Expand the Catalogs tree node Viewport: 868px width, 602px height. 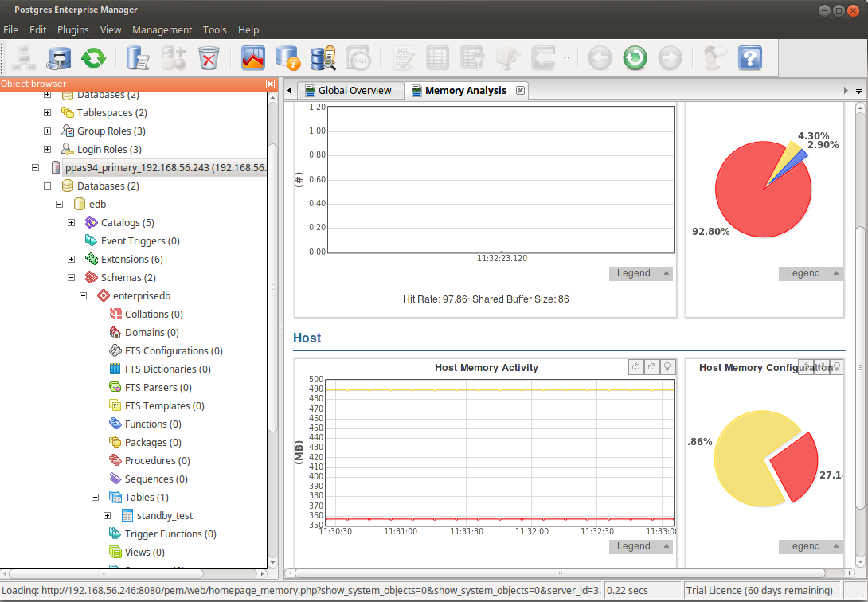pos(72,222)
